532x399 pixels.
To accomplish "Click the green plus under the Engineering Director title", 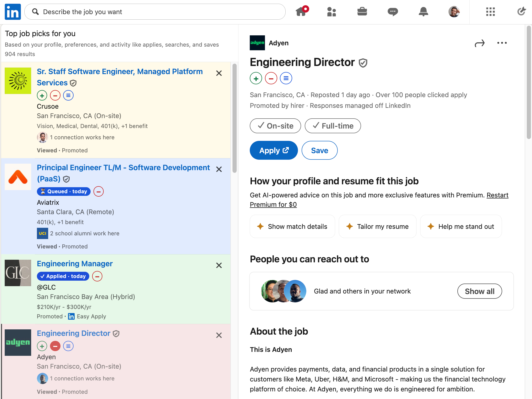I will click(256, 78).
